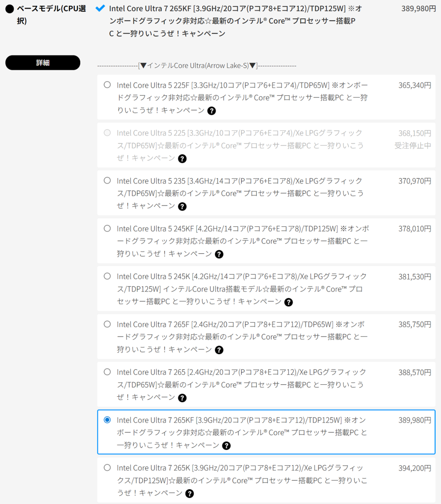Open help icon for Core Ultra 5 235

(182, 207)
